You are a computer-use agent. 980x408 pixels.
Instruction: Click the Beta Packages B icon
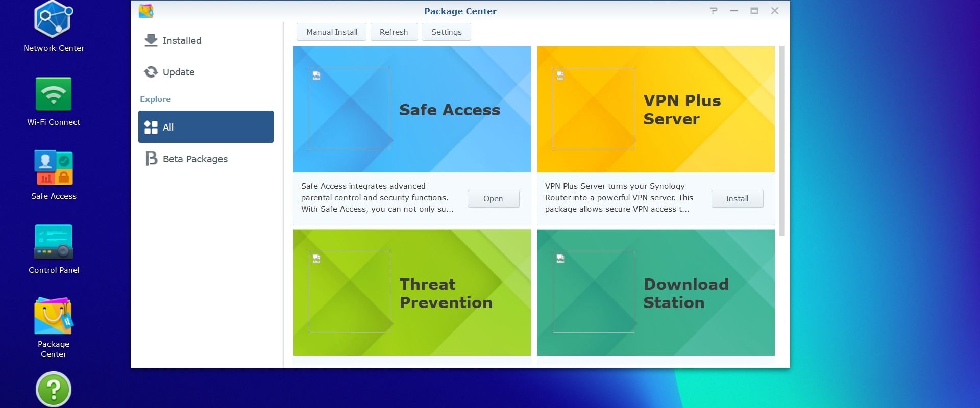(x=151, y=159)
